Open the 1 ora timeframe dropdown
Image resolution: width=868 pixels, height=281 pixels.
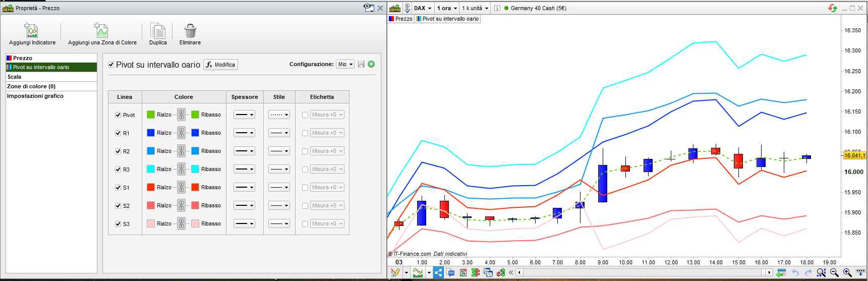[x=447, y=8]
